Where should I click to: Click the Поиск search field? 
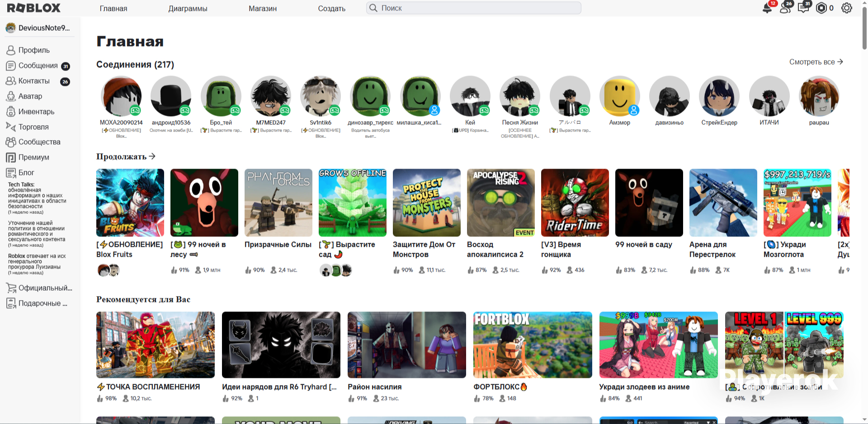[474, 8]
